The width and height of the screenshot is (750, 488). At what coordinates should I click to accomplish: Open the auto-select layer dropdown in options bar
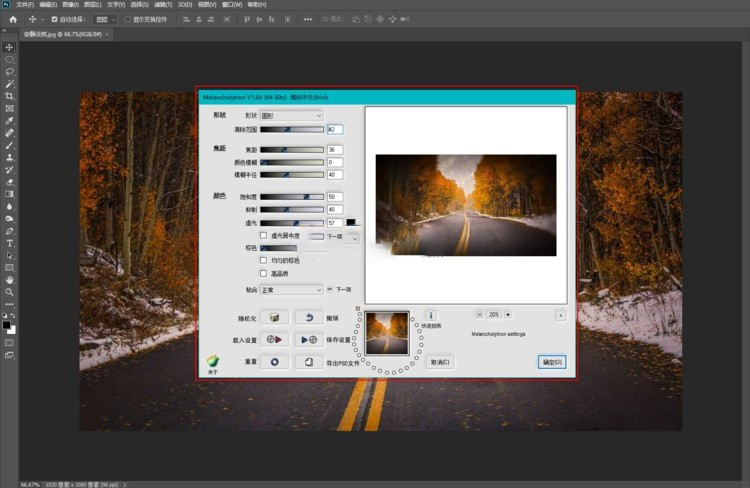point(103,19)
